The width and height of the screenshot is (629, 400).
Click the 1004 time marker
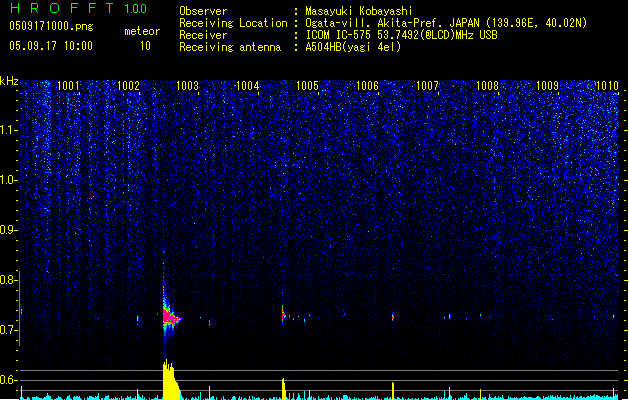click(x=248, y=86)
